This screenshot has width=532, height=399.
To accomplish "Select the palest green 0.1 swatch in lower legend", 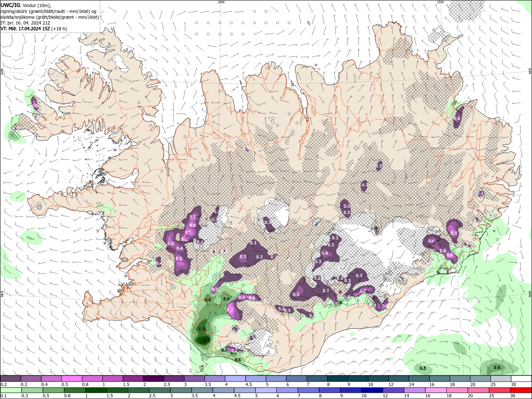I will coord(10,390).
